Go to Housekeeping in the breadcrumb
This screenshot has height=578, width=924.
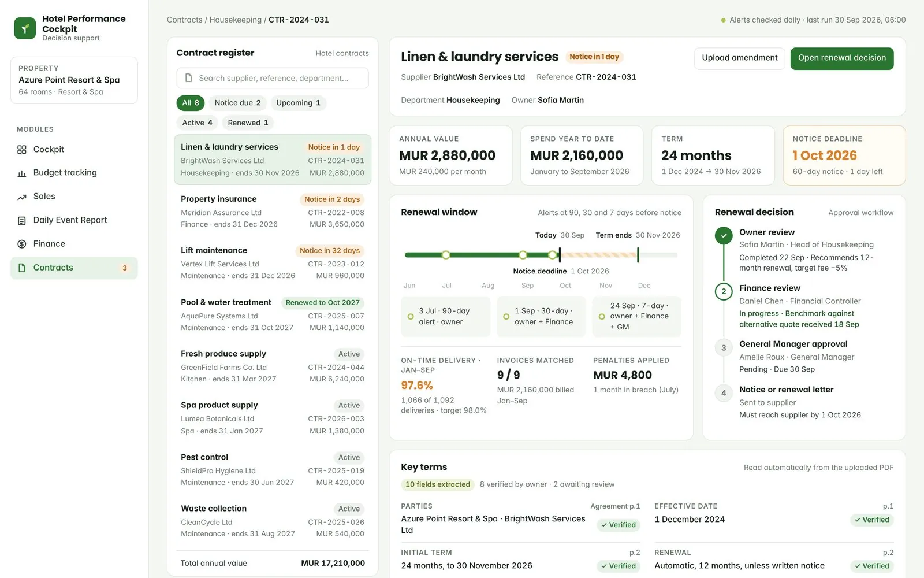[235, 20]
